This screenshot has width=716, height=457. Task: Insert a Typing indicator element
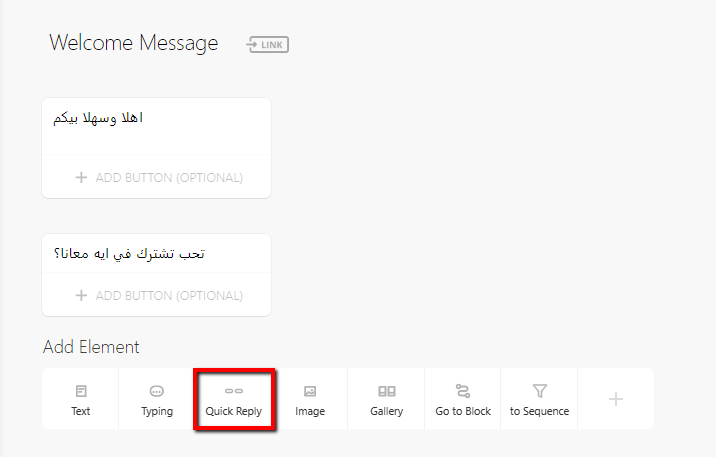tap(157, 399)
